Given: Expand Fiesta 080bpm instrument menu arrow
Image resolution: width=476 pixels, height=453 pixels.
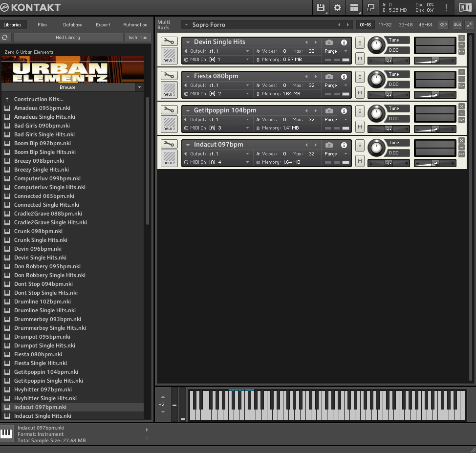Looking at the screenshot, I should click(x=188, y=77).
